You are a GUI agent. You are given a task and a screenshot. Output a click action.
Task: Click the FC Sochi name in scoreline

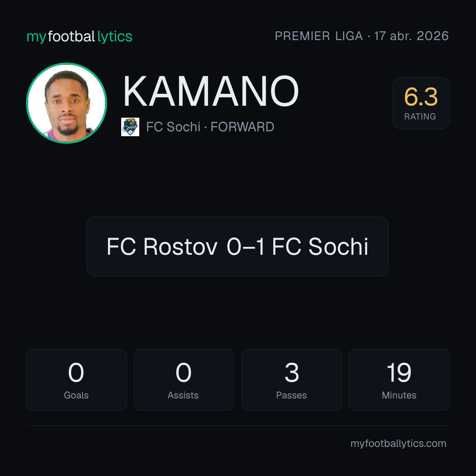pos(320,246)
